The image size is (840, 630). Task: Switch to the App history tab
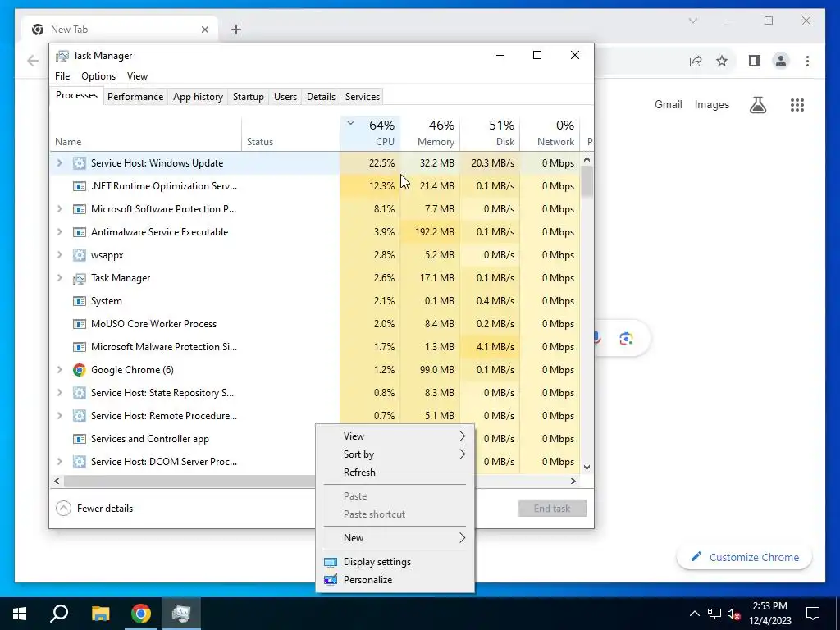pyautogui.click(x=198, y=97)
